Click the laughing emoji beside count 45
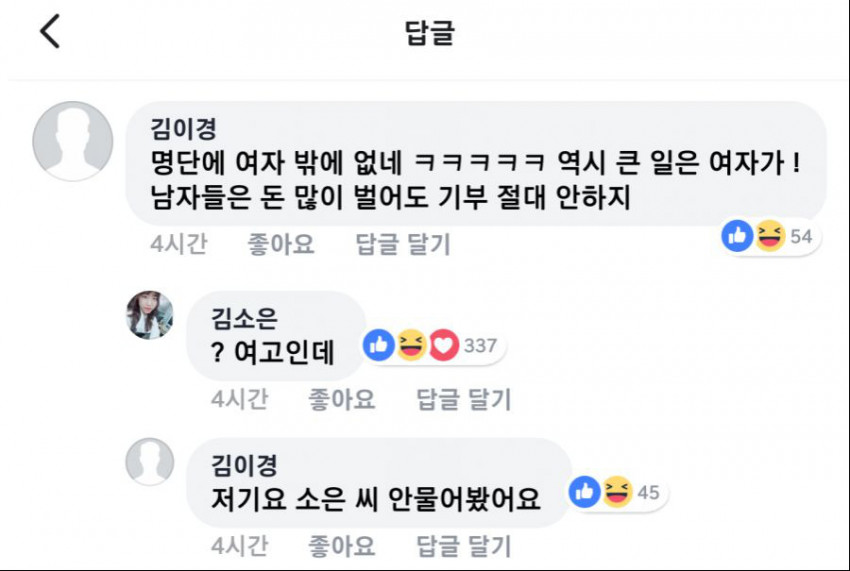Screen dimensions: 850x571 pos(616,491)
